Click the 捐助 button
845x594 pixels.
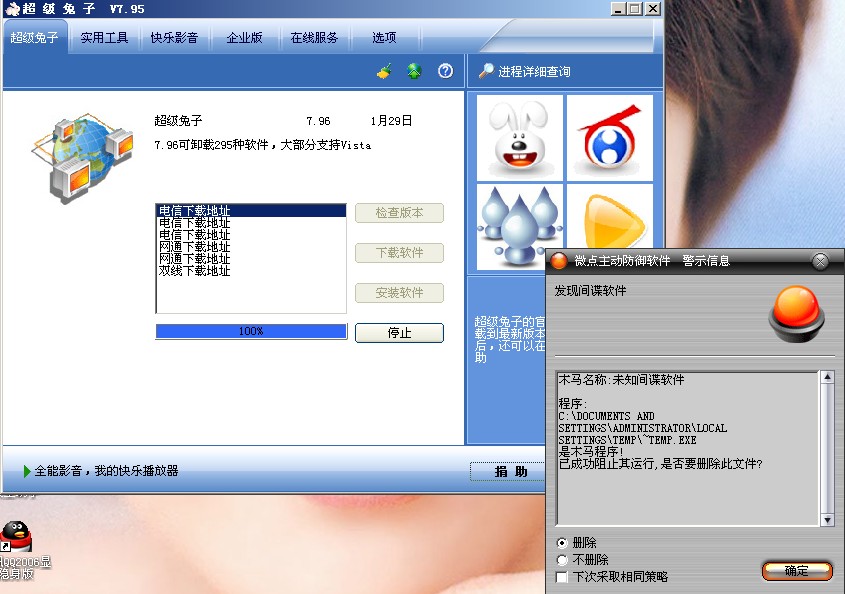tap(508, 472)
